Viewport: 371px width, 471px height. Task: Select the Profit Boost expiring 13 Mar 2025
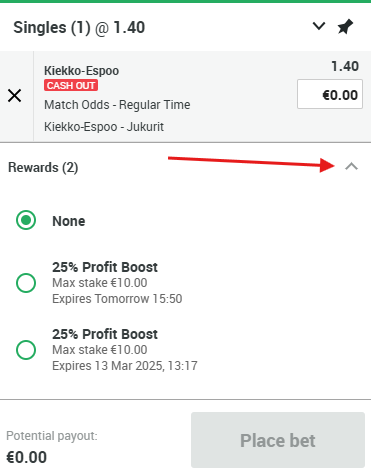(x=26, y=350)
